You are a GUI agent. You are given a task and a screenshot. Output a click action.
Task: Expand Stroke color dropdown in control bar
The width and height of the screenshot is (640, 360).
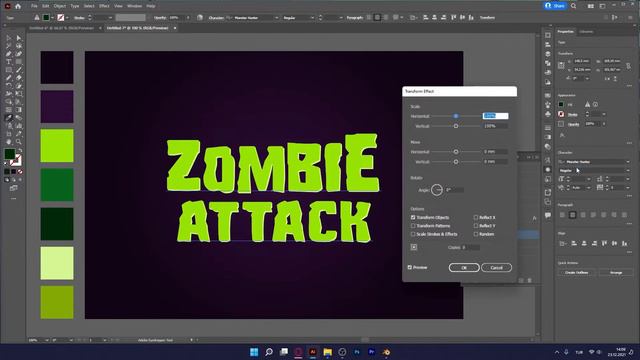(x=67, y=18)
